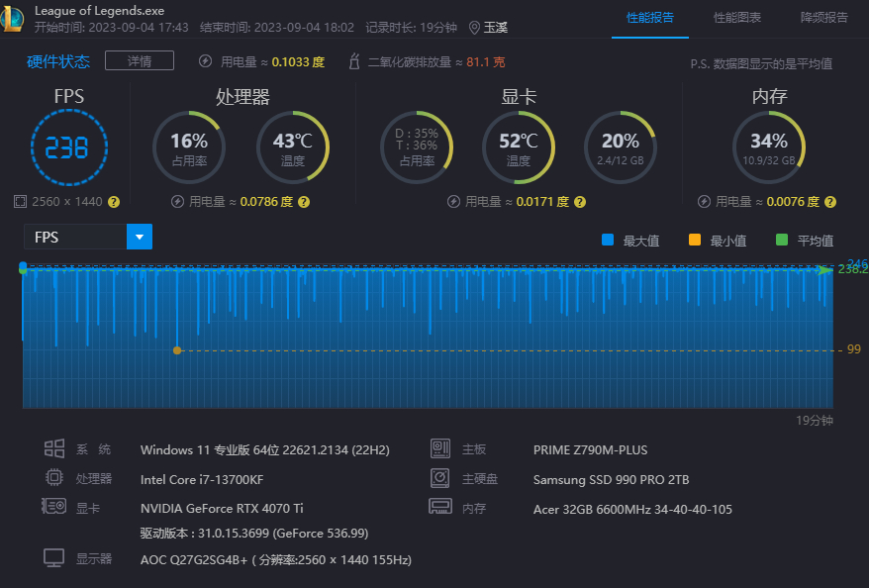This screenshot has height=588, width=869.
Task: Click the help icon beside 0.0786 度
Action: [304, 202]
